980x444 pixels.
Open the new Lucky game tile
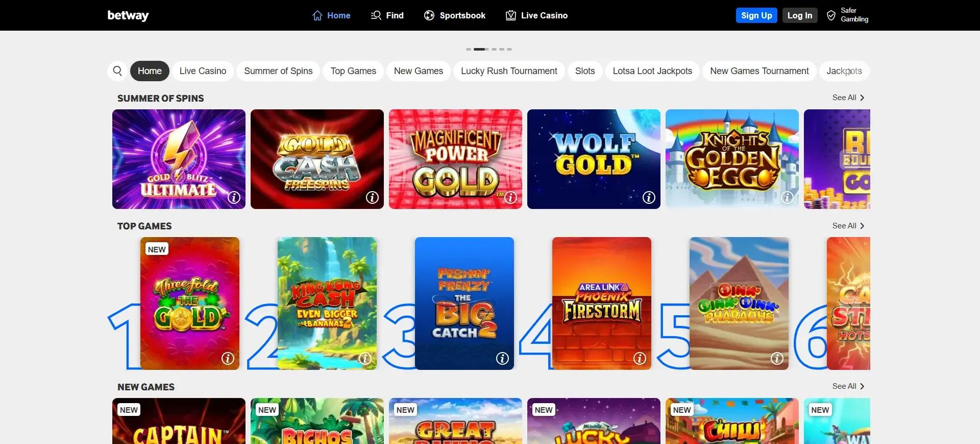tap(594, 421)
